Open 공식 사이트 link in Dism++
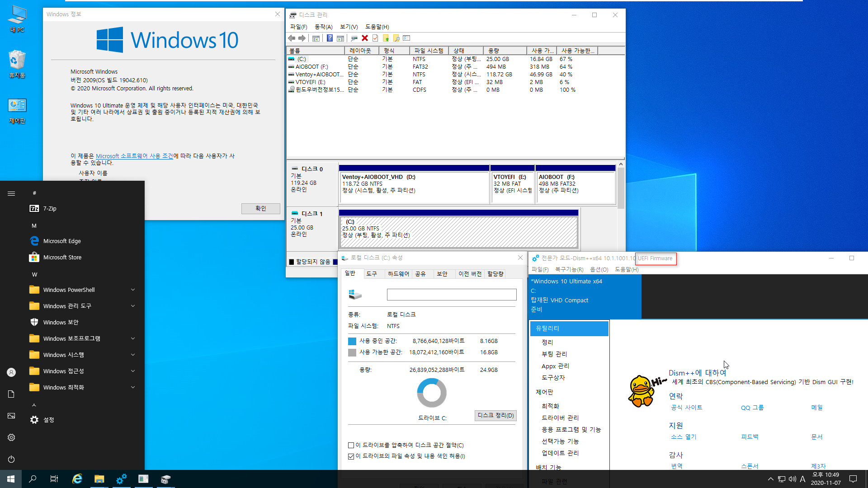Viewport: 868px width, 488px height. (686, 408)
